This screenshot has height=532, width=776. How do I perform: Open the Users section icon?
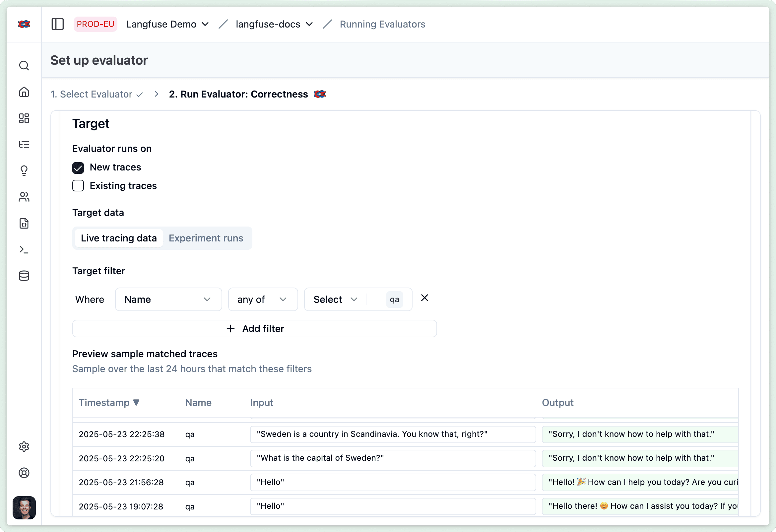pyautogui.click(x=24, y=197)
